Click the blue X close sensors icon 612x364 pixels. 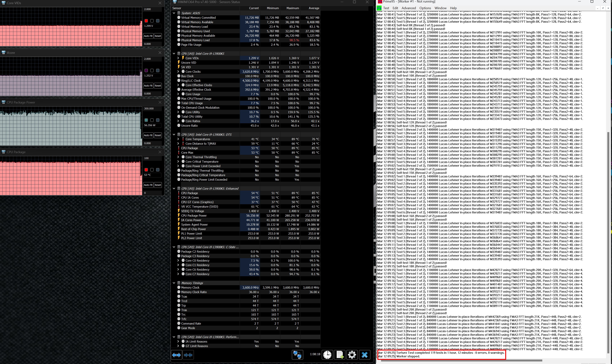coord(365,355)
